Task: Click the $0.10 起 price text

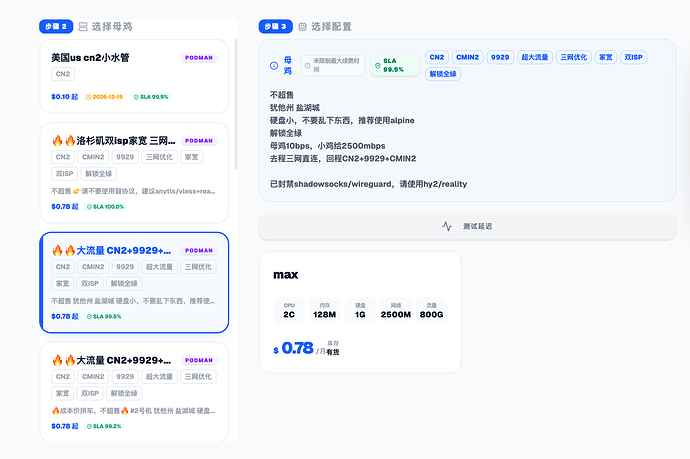Action: [x=64, y=97]
